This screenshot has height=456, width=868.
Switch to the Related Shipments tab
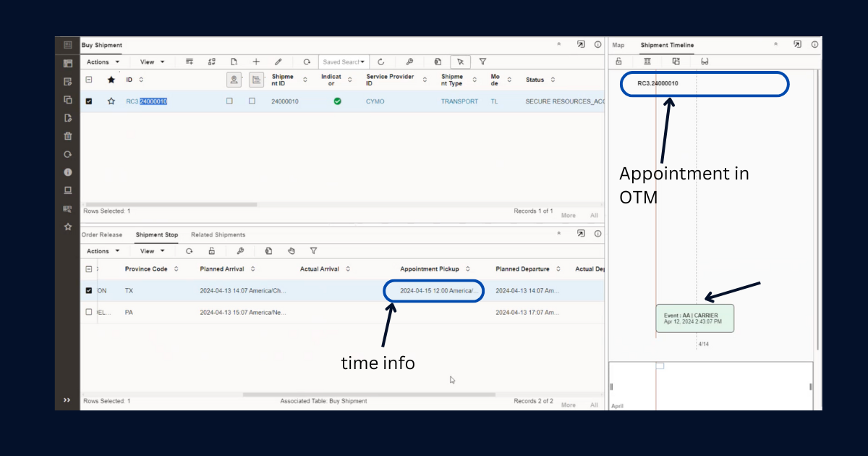[218, 234]
